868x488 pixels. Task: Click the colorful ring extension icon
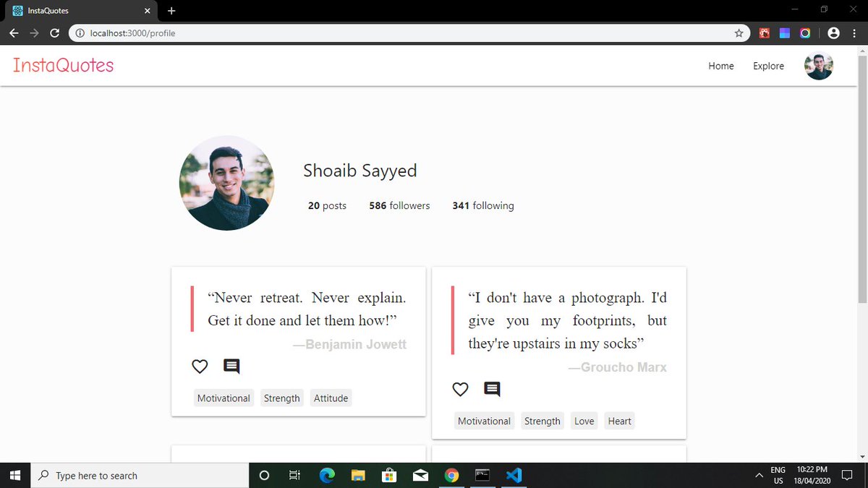805,33
